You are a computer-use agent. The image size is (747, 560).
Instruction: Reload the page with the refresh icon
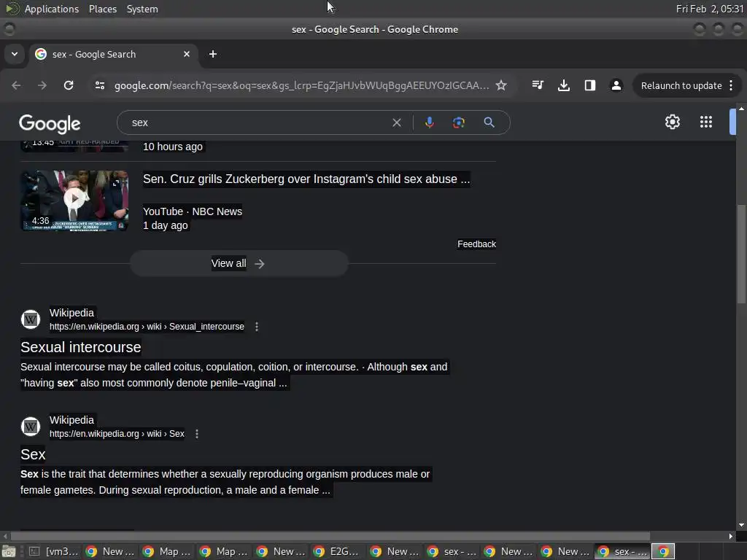click(69, 86)
